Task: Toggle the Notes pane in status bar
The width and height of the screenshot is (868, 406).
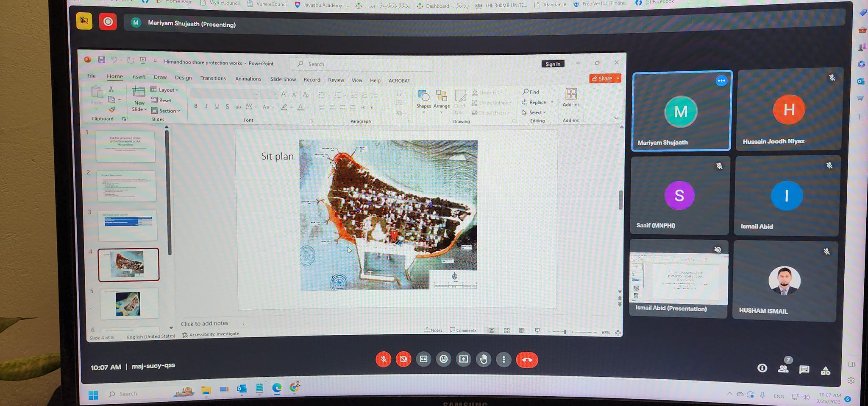Action: click(x=433, y=330)
